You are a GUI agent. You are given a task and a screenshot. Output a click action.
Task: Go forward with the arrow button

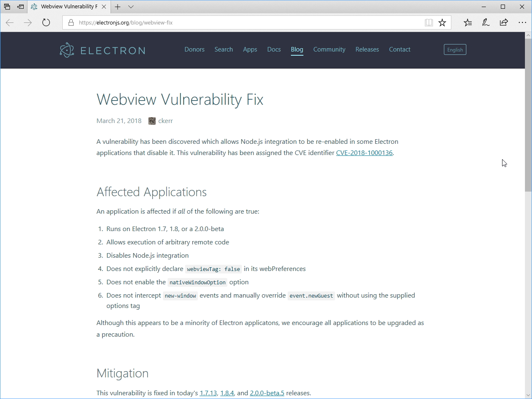tap(28, 22)
